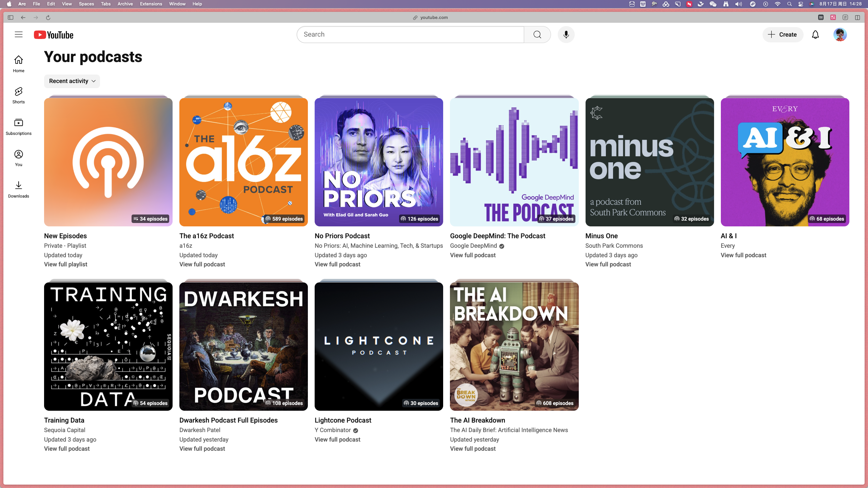Image resolution: width=868 pixels, height=488 pixels.
Task: Reload the current page
Action: (x=48, y=18)
